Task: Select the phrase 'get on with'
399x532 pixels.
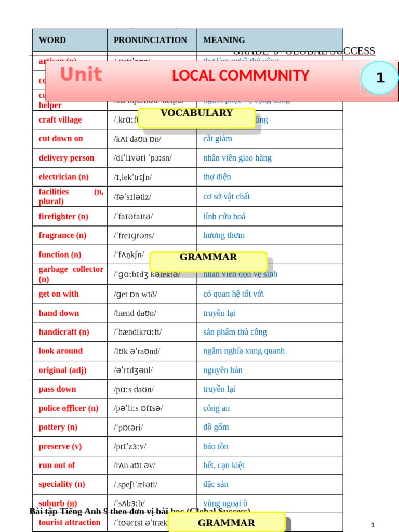Action: (59, 294)
